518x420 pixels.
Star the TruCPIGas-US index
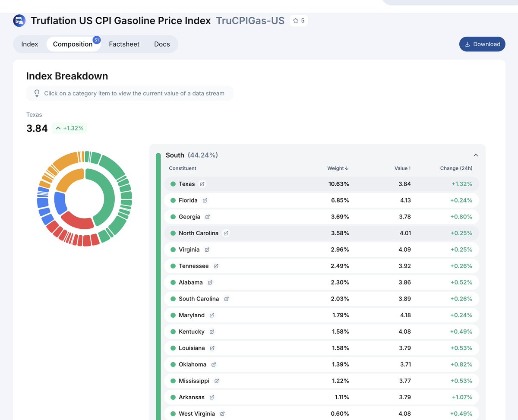click(x=299, y=21)
